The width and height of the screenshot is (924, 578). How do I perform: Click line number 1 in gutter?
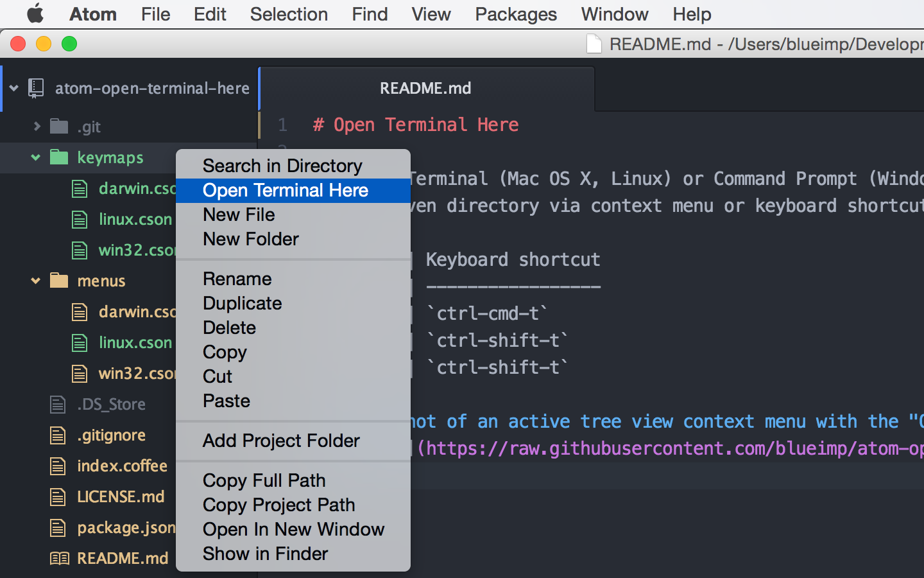click(x=282, y=125)
